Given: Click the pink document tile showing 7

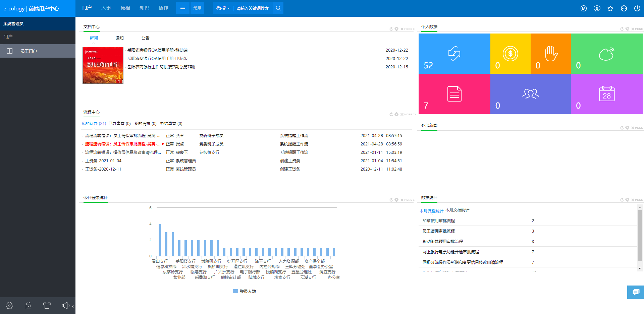Looking at the screenshot, I should point(454,94).
